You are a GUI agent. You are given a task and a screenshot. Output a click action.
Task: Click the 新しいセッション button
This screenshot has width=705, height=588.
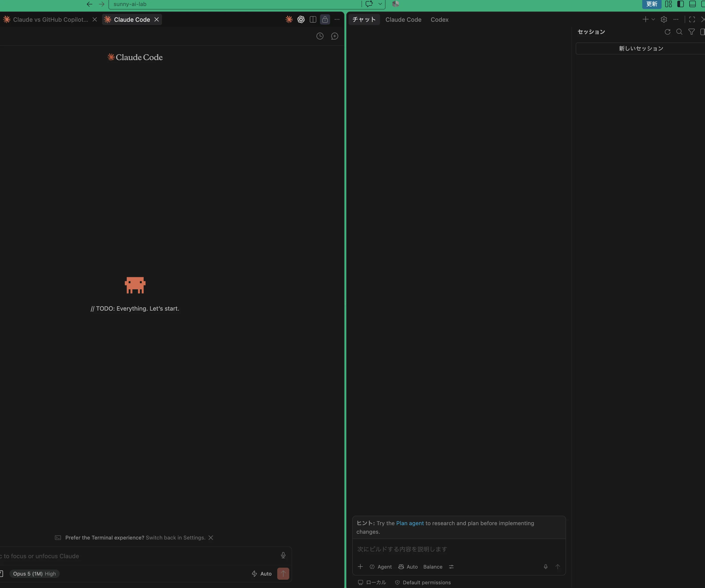(x=641, y=48)
